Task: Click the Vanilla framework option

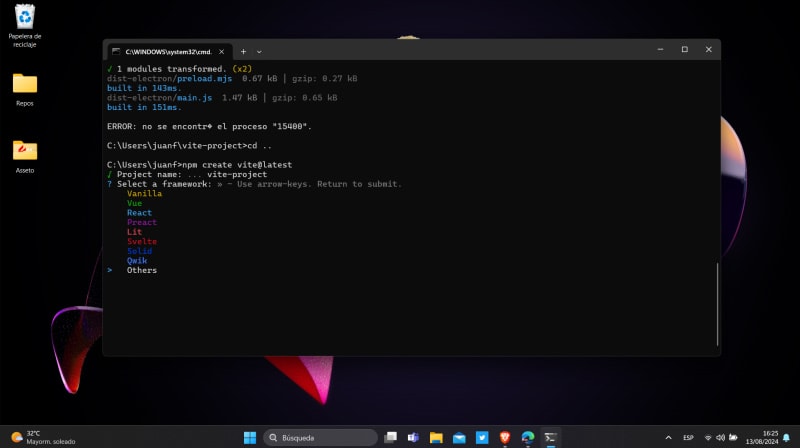Action: [x=144, y=193]
